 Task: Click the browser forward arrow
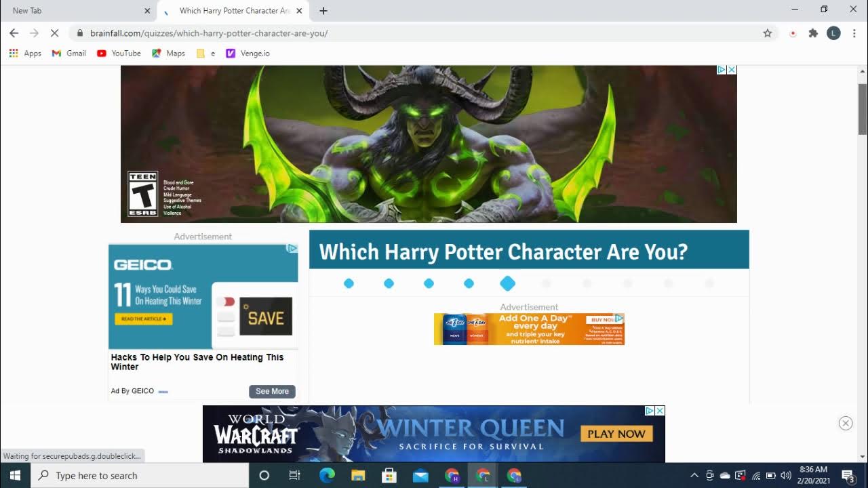tap(35, 33)
